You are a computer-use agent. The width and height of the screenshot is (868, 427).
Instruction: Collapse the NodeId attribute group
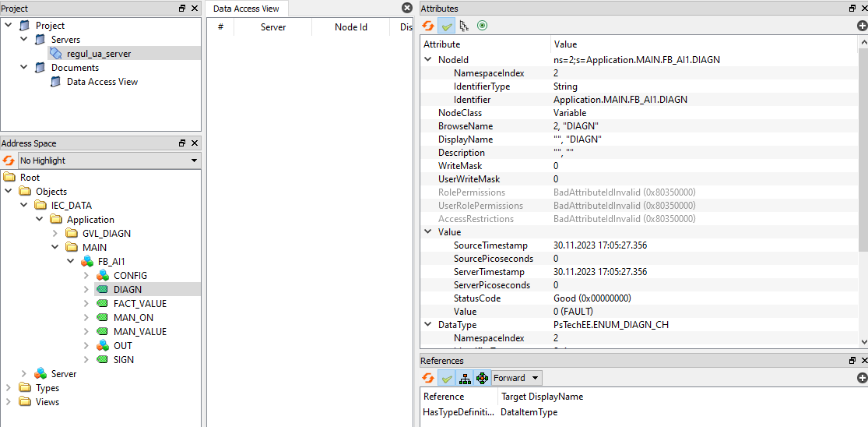[x=427, y=60]
